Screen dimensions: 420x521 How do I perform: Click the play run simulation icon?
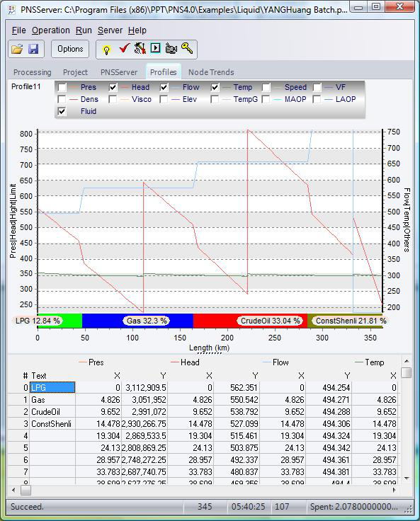click(x=155, y=48)
